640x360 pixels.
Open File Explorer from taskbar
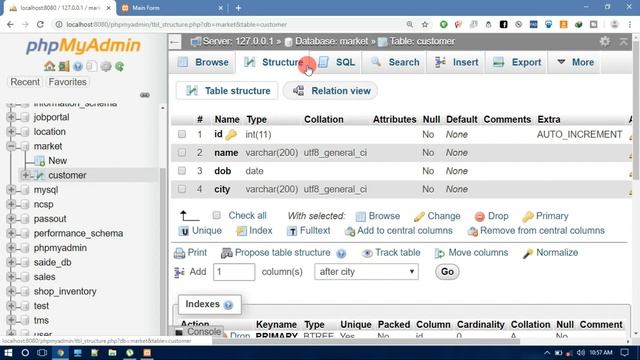[x=112, y=353]
